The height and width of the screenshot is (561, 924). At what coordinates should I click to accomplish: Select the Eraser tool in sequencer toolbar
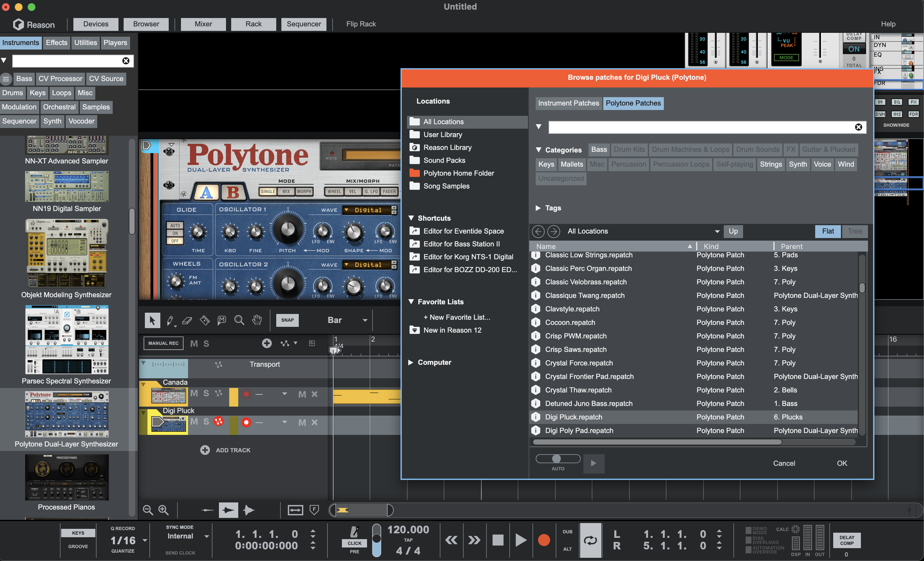click(187, 320)
